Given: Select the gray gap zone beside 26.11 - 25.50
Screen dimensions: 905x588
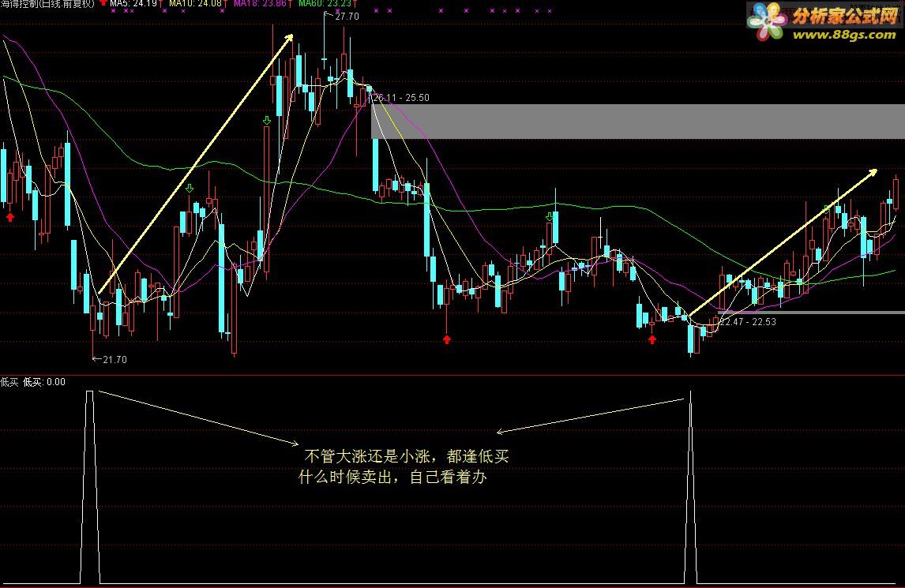Looking at the screenshot, I should 638,122.
